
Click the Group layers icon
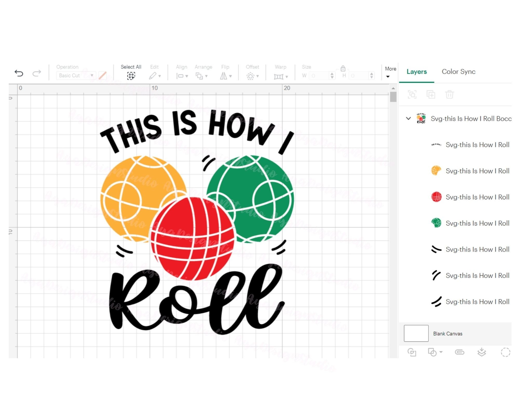point(412,95)
